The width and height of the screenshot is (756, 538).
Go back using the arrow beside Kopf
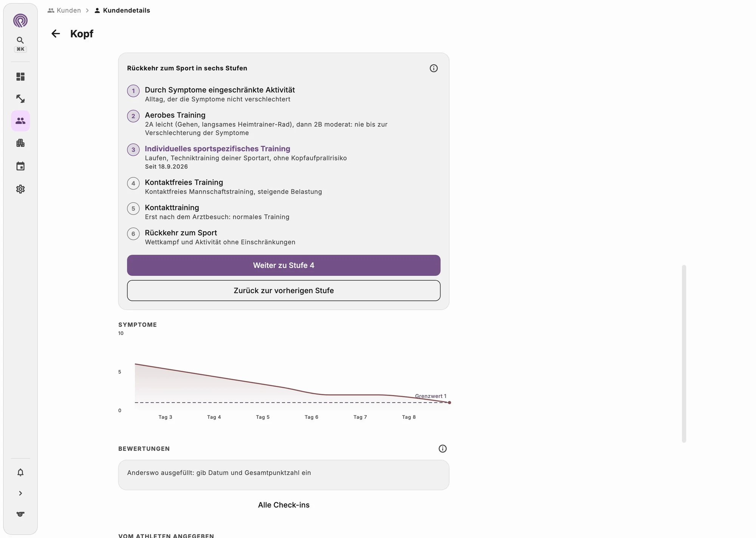[x=56, y=34]
